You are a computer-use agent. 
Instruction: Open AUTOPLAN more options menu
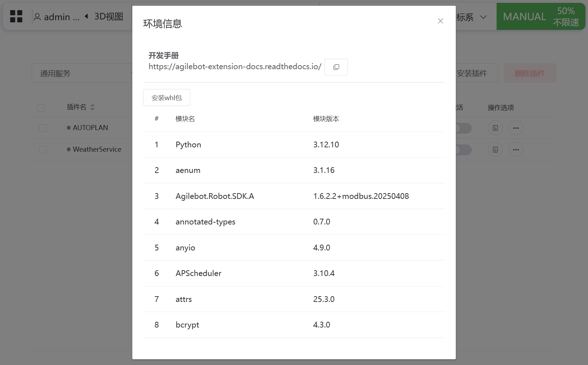[x=516, y=128]
